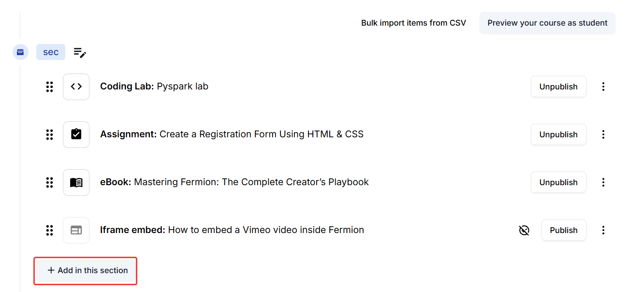Click Bulk import items from CSV
Viewport: 644px width, 292px height.
tap(413, 23)
